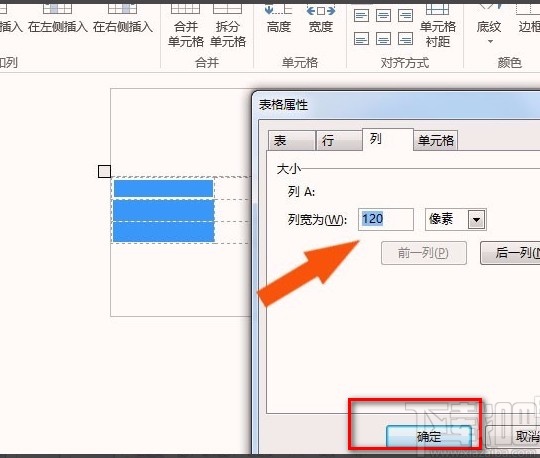Image resolution: width=540 pixels, height=458 pixels.
Task: Click the disabled 前一列(P) button
Action: 424,253
